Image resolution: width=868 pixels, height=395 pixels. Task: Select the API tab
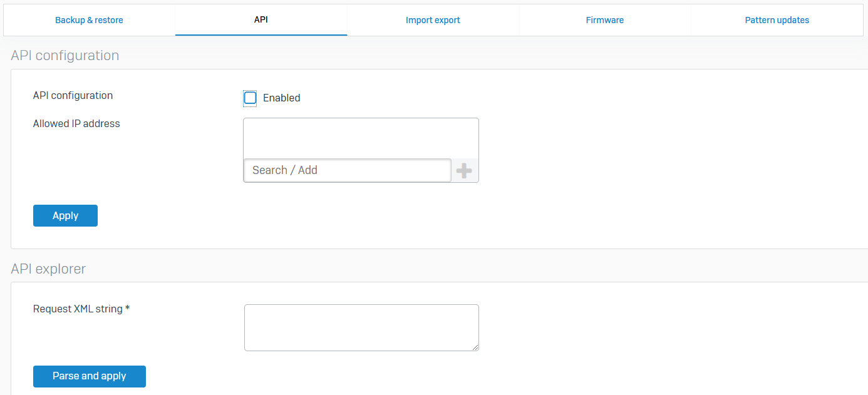[261, 20]
